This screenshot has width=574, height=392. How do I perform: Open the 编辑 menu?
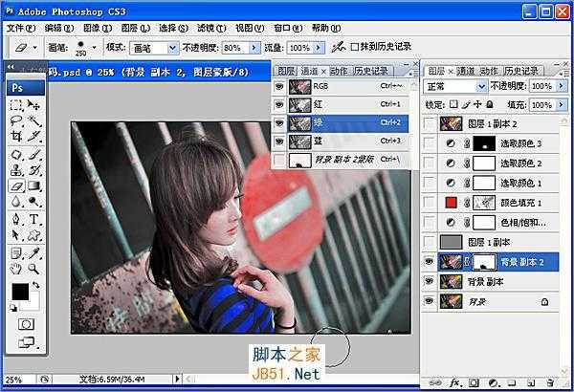pyautogui.click(x=59, y=28)
